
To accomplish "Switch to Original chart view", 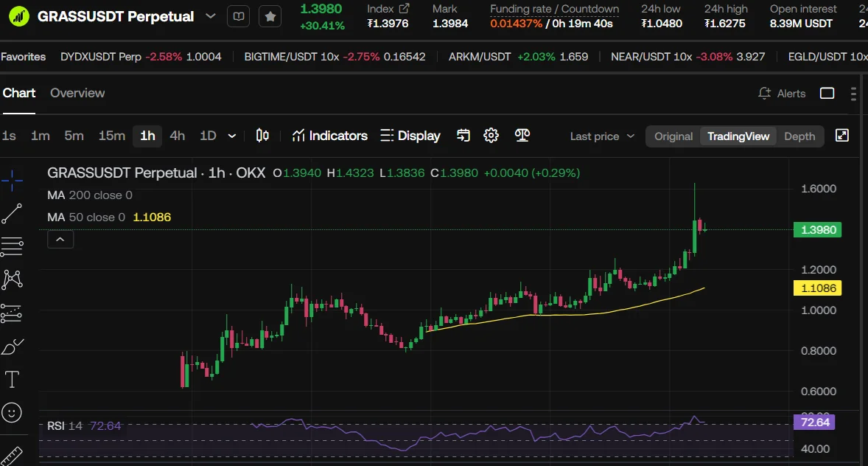I will click(673, 136).
